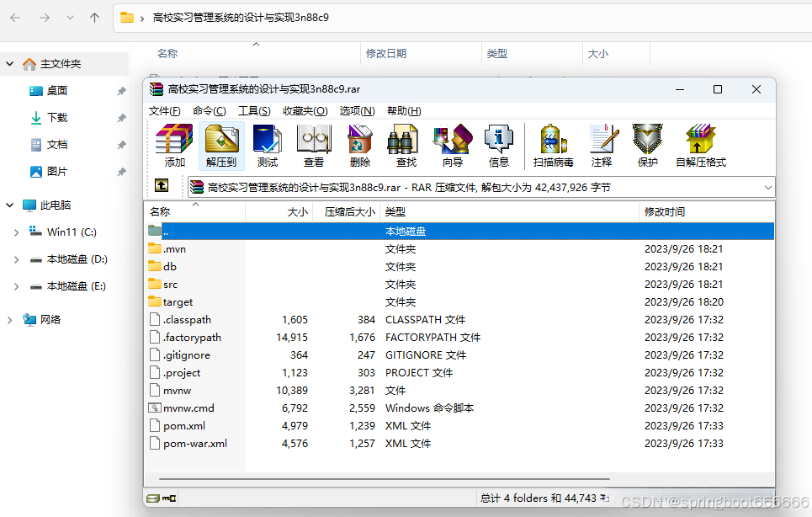Open 下载 in Explorer sidebar
The width and height of the screenshot is (812, 517).
pyautogui.click(x=57, y=118)
